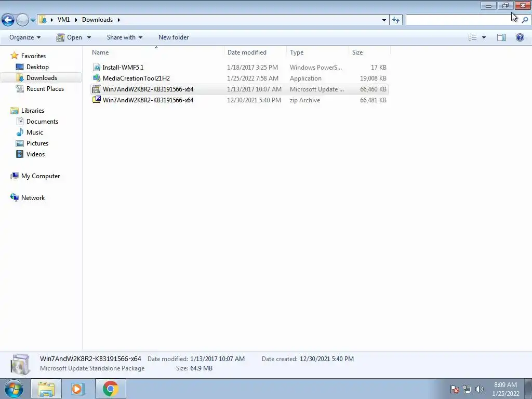Click the Favorites star icon
Viewport: 532px width, 399px height.
[x=14, y=55]
